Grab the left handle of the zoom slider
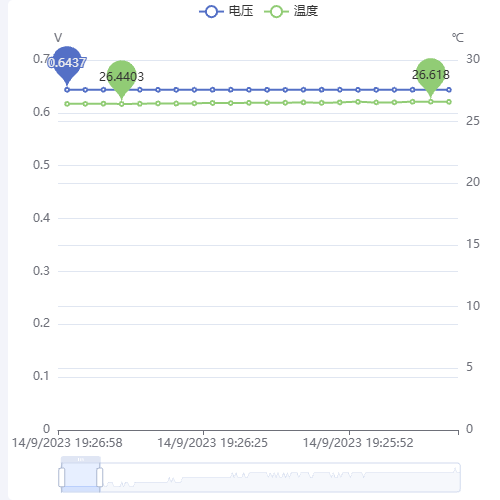Screen dimensions: 500x500 (62, 477)
